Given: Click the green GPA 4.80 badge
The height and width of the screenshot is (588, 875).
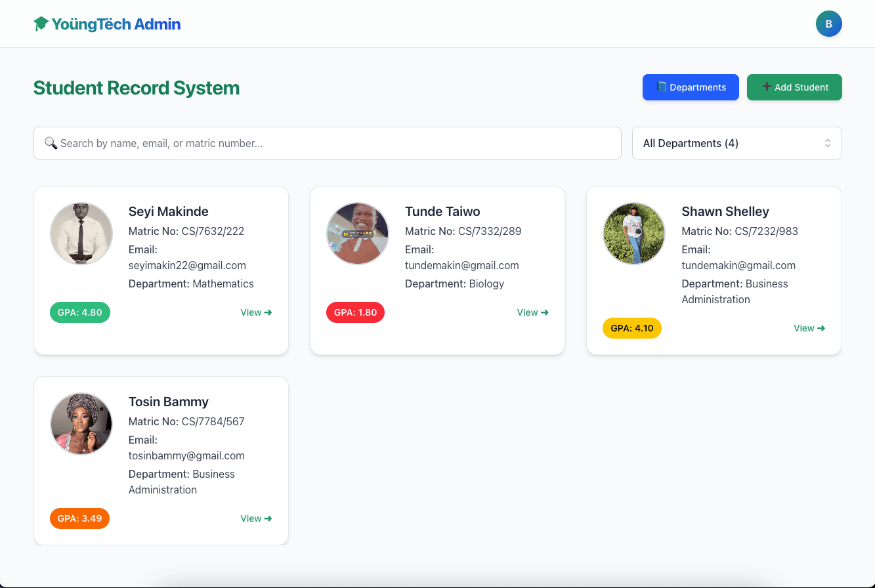Looking at the screenshot, I should (x=79, y=312).
